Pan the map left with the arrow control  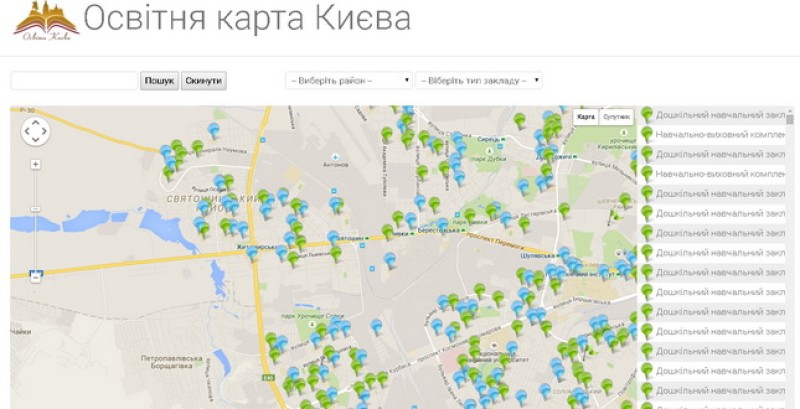click(x=27, y=132)
